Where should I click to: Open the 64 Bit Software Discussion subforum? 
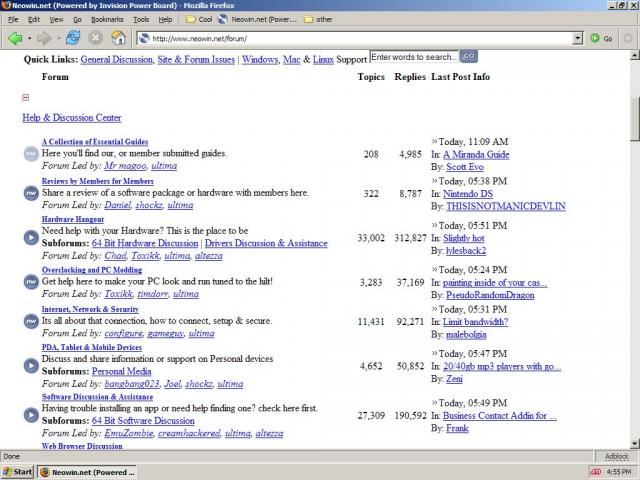click(x=143, y=421)
